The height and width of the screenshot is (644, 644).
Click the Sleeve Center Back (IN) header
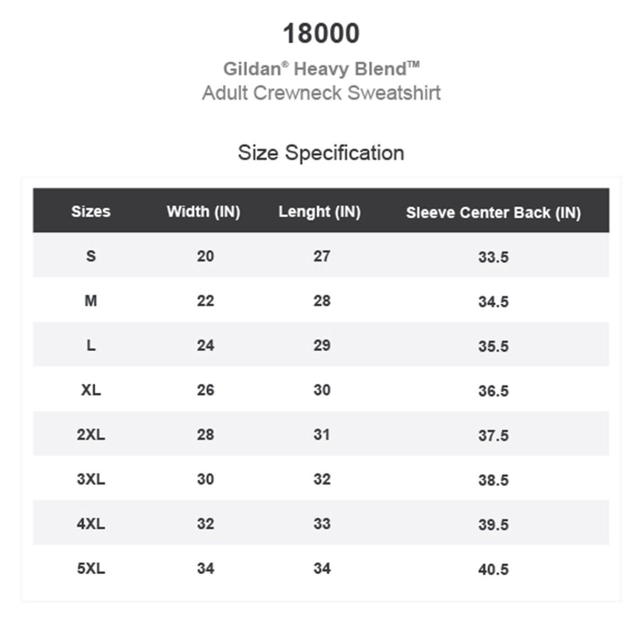point(493,213)
